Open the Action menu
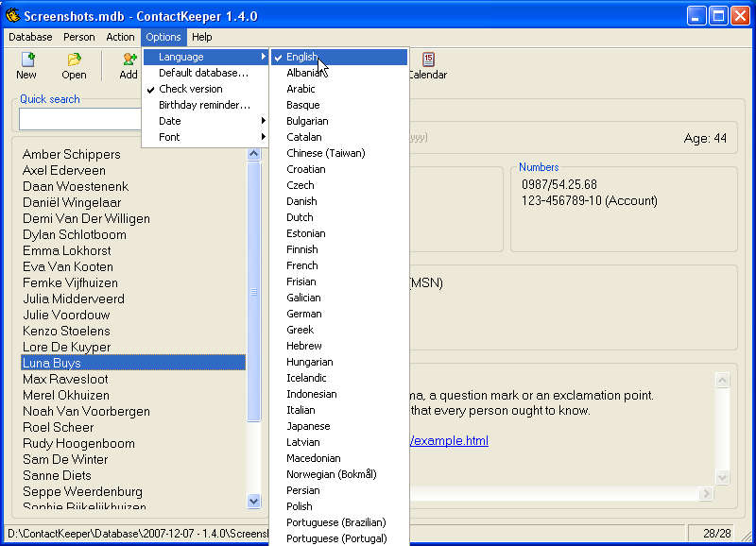This screenshot has width=756, height=546. click(x=120, y=37)
